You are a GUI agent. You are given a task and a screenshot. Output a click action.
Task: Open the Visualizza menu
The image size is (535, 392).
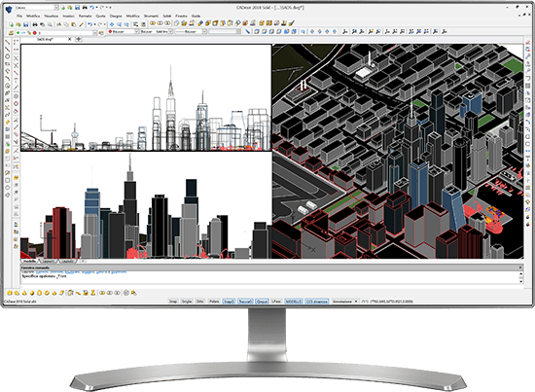click(x=52, y=16)
